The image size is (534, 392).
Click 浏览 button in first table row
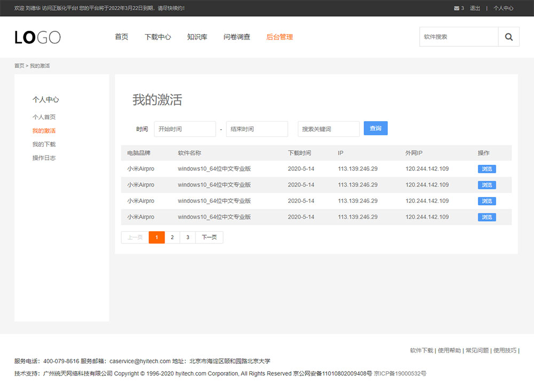tap(486, 169)
